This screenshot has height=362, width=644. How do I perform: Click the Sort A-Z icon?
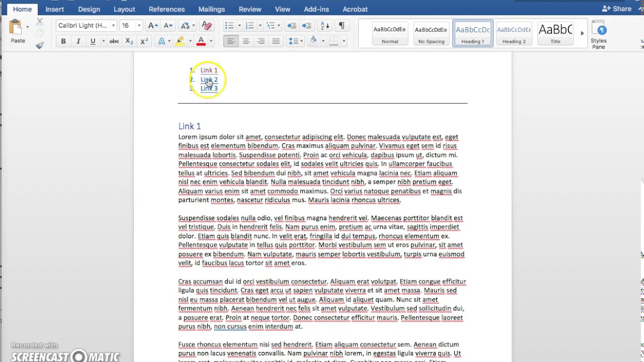click(325, 26)
